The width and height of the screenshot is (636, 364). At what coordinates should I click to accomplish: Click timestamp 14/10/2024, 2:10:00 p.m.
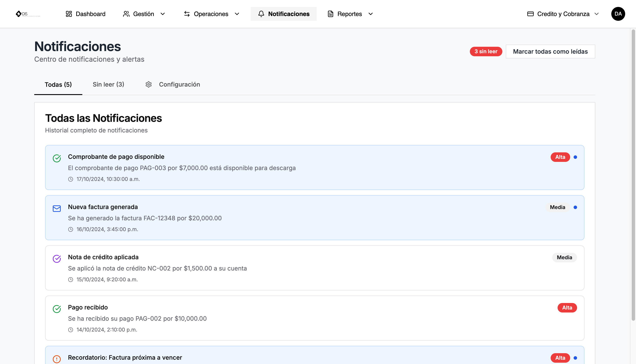point(107,330)
